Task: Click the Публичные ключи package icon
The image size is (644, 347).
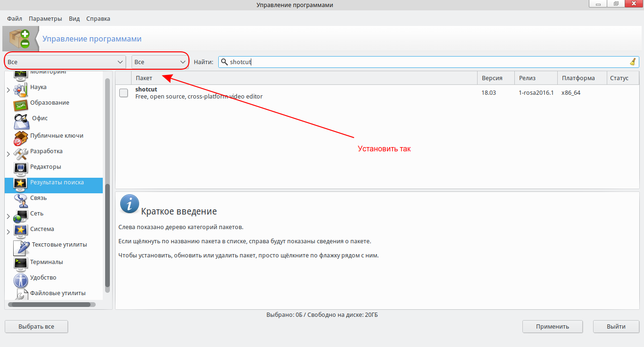Action: [20, 137]
